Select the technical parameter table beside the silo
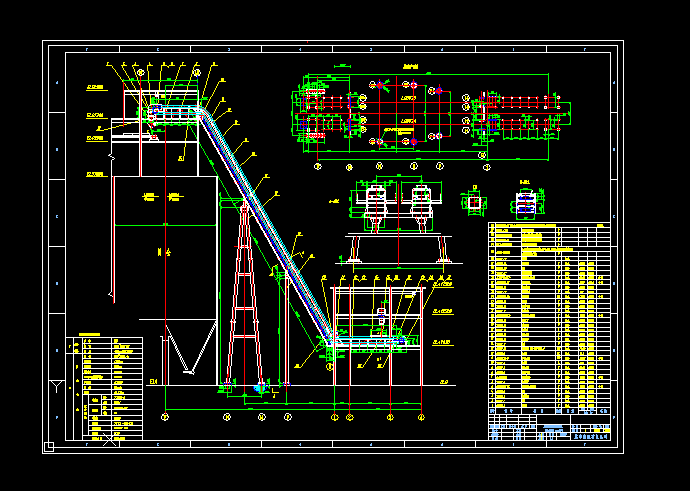This screenshot has width=690, height=491. coord(104,388)
